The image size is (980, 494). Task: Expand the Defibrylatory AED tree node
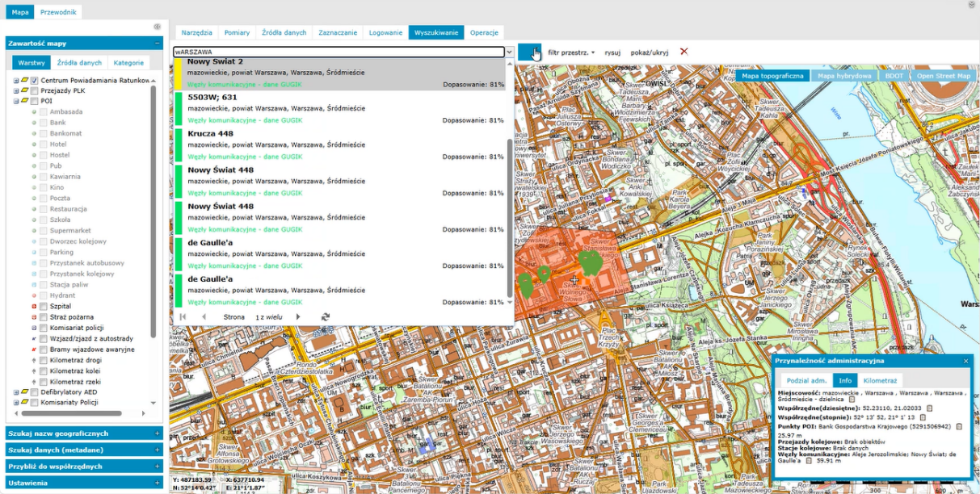tap(15, 392)
